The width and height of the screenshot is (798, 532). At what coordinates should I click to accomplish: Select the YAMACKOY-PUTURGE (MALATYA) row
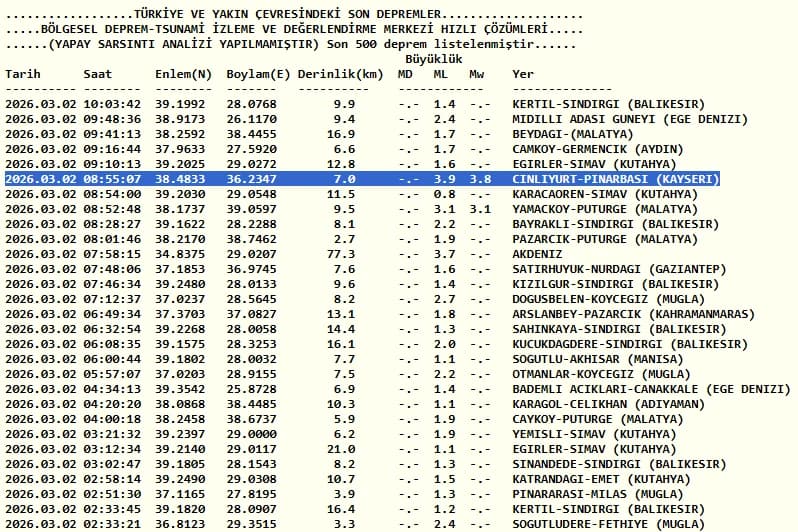pos(352,209)
